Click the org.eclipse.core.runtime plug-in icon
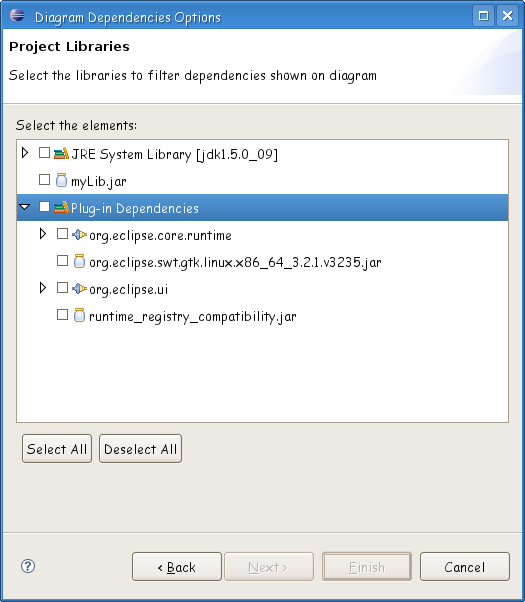This screenshot has width=525, height=602. [79, 234]
